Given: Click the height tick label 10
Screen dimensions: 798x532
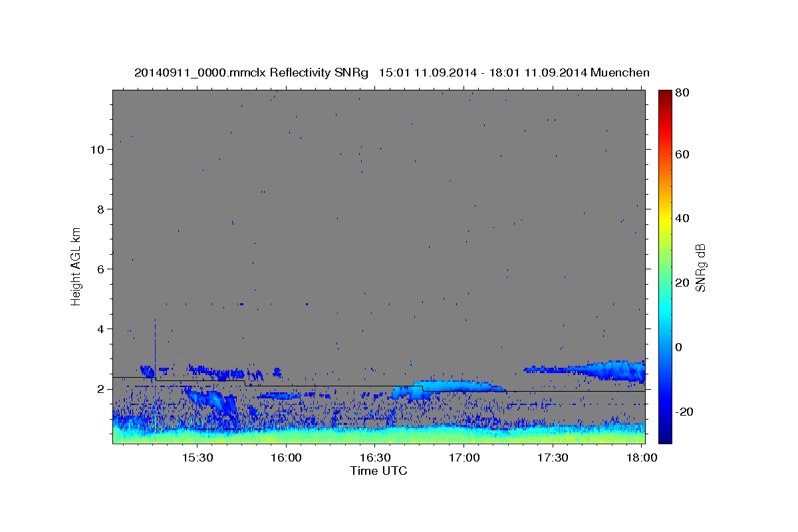Looking at the screenshot, I should click(98, 150).
